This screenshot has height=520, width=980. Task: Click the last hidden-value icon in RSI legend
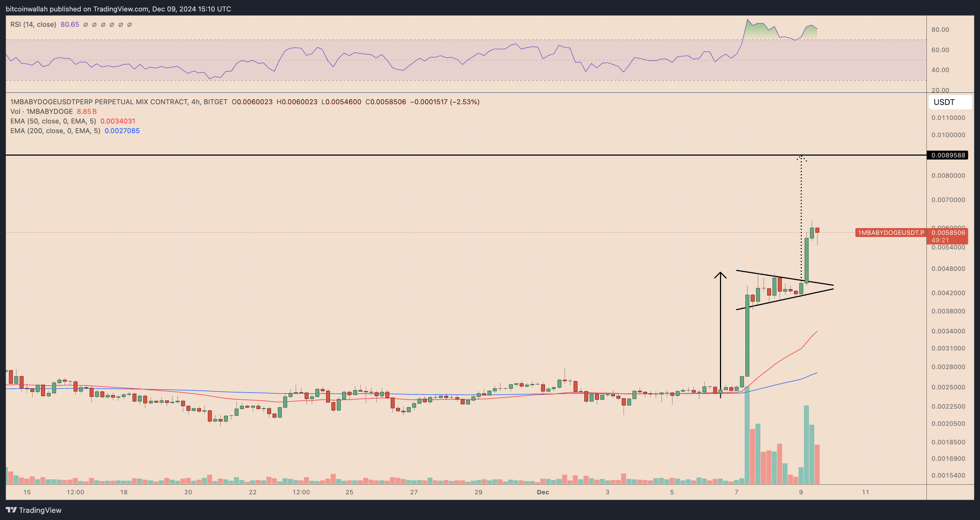coord(129,25)
